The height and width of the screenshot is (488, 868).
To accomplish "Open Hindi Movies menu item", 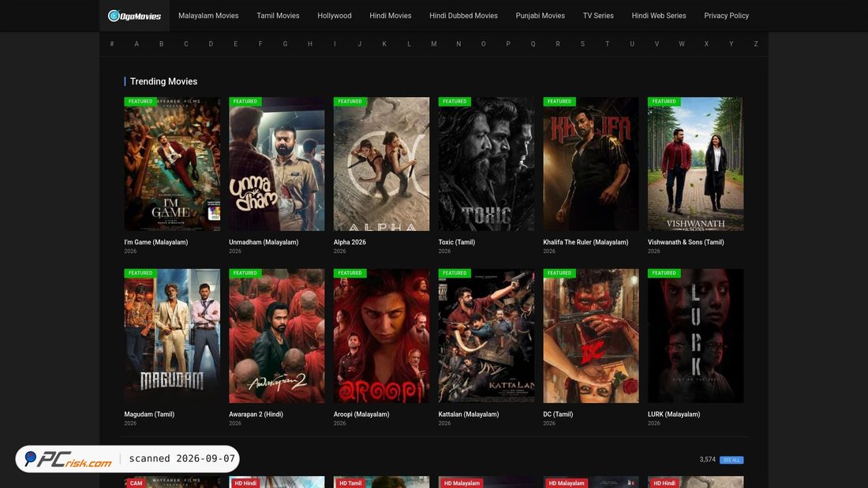I will pos(391,16).
